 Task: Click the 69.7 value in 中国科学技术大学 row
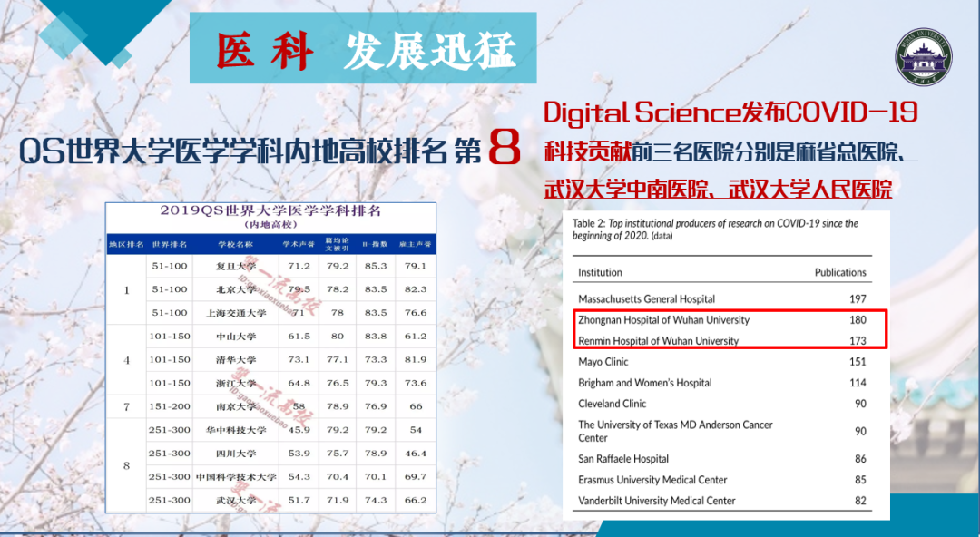[x=416, y=476]
